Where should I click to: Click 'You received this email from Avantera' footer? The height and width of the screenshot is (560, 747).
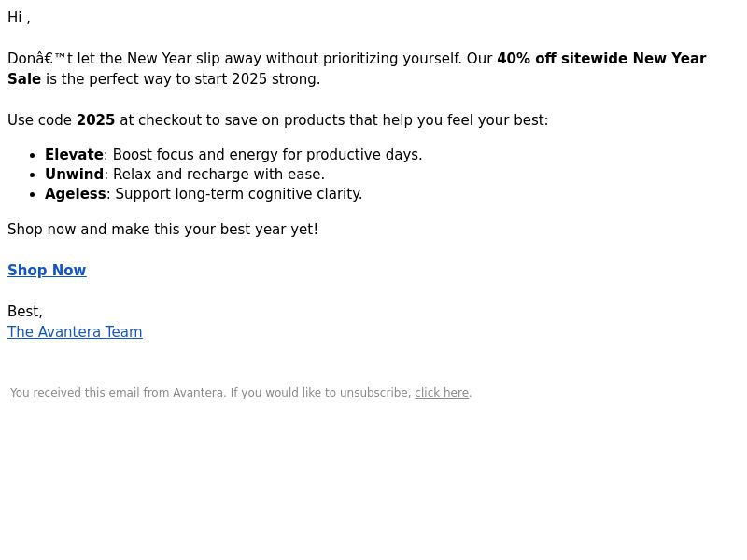coord(118,392)
